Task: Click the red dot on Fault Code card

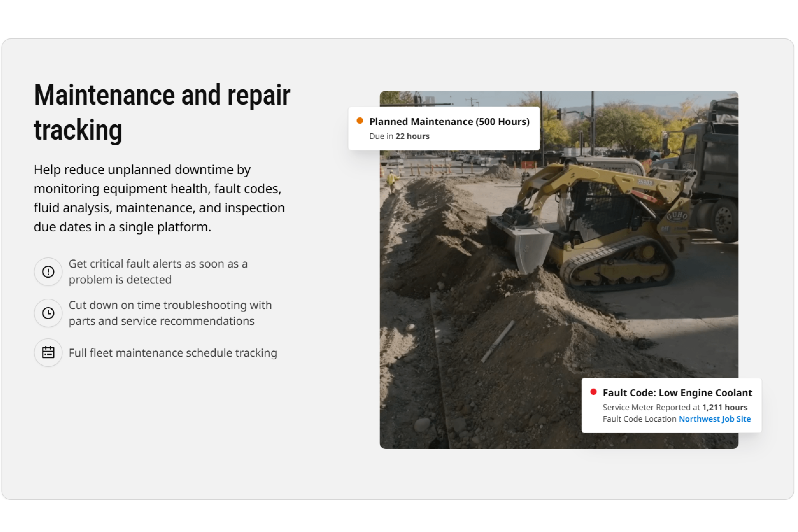Action: tap(593, 392)
